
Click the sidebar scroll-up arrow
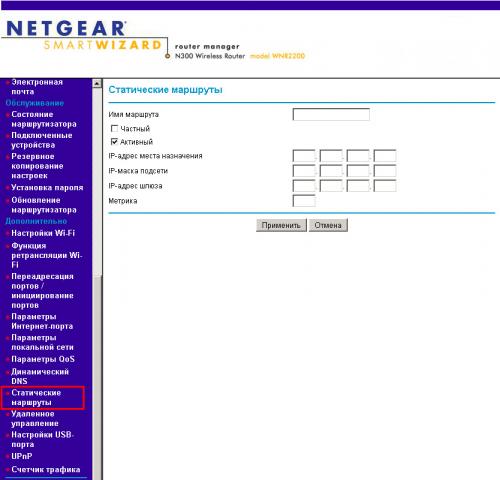[x=97, y=83]
